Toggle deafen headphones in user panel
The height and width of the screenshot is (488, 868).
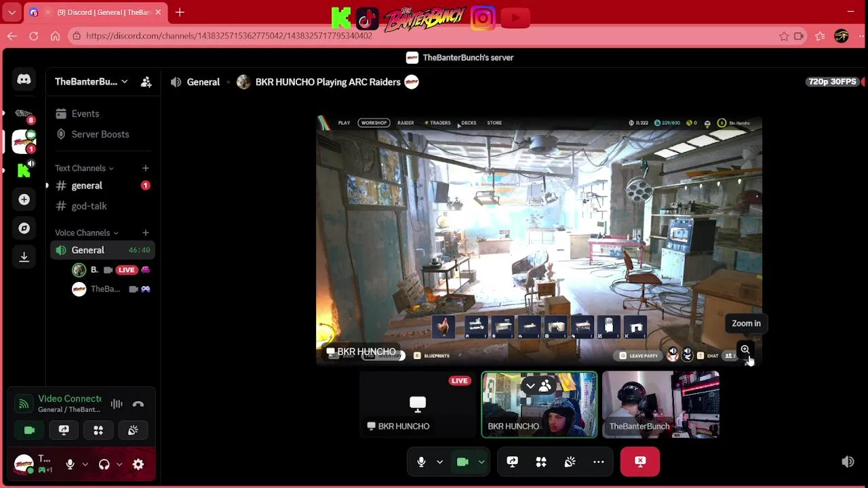(x=104, y=464)
